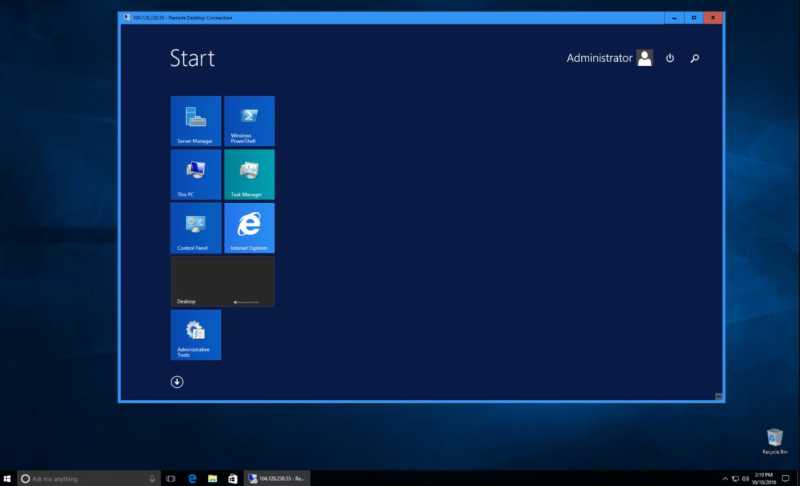Viewport: 800px width, 486px height.
Task: Open the Control Panel tile
Action: (196, 228)
